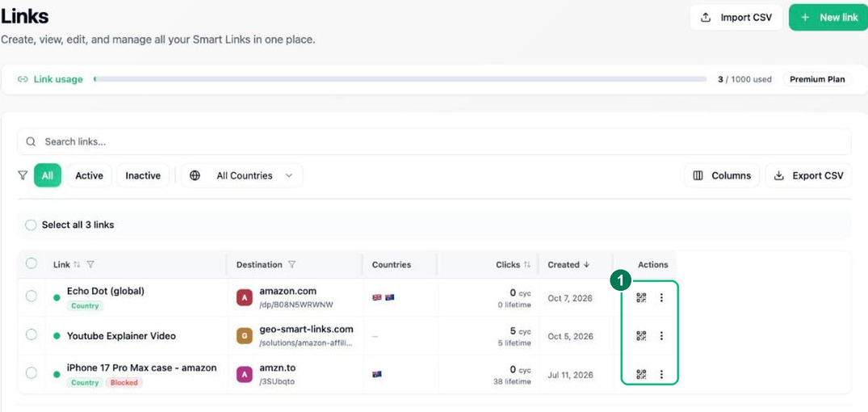The image size is (868, 412).
Task: Click the Actions column header
Action: 652,265
